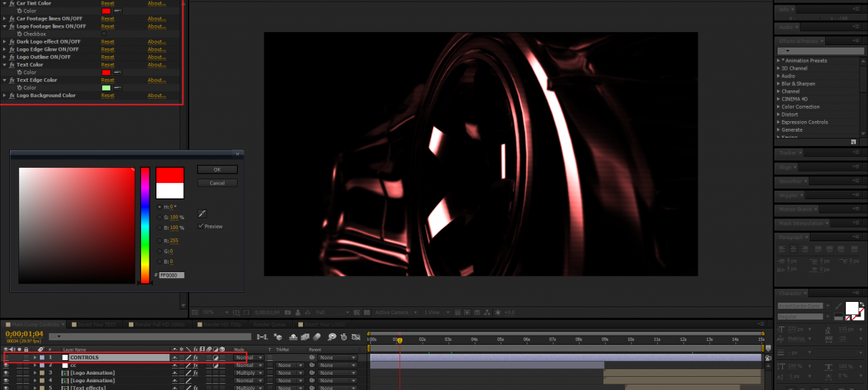Open About for Car Tint Color
Image resolution: width=868 pixels, height=390 pixels.
(156, 3)
